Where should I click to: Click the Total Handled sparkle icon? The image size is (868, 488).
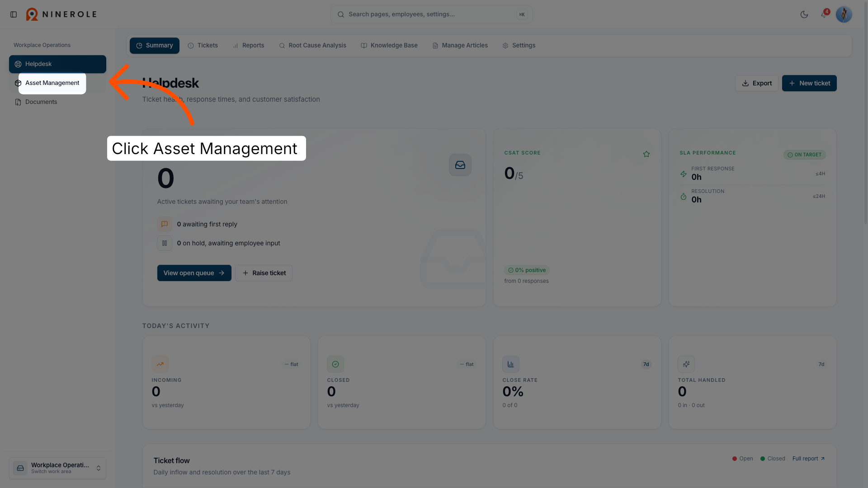click(x=686, y=364)
